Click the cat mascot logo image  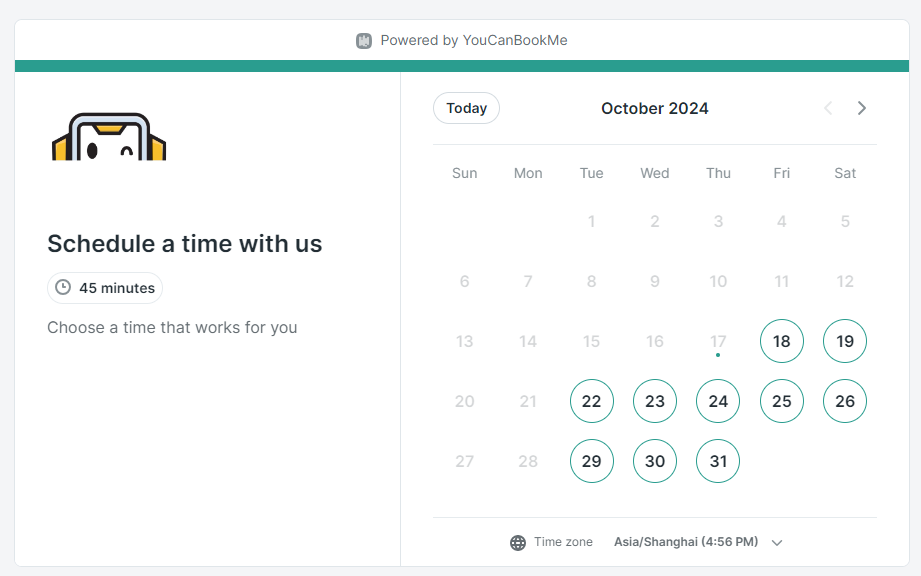[x=109, y=137]
